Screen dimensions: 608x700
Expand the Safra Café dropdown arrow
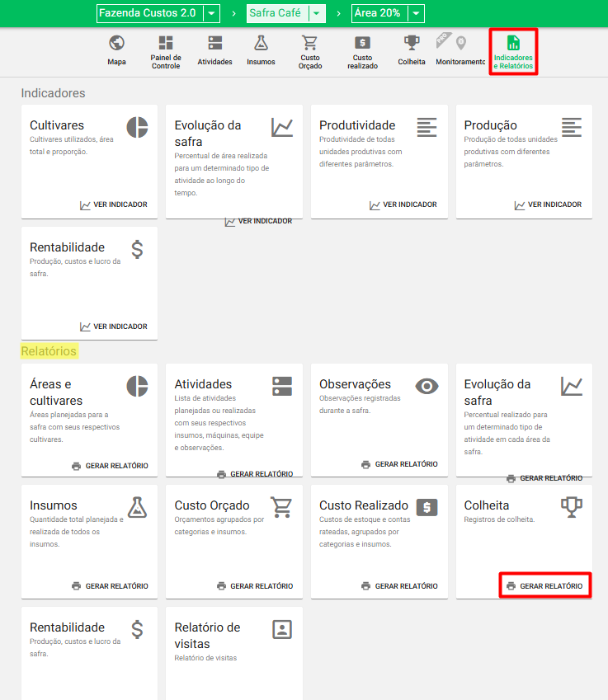pos(316,13)
